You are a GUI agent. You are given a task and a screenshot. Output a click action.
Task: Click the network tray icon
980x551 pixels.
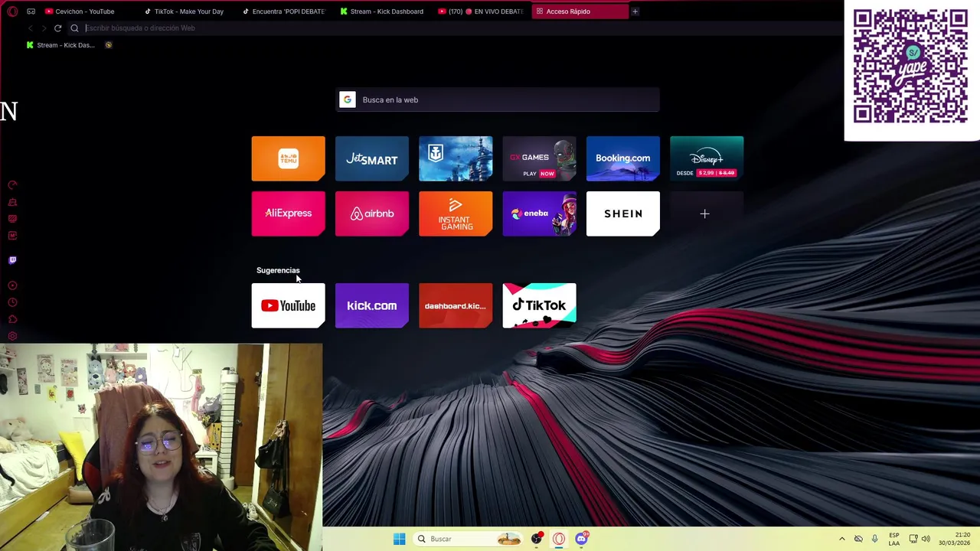pos(913,539)
